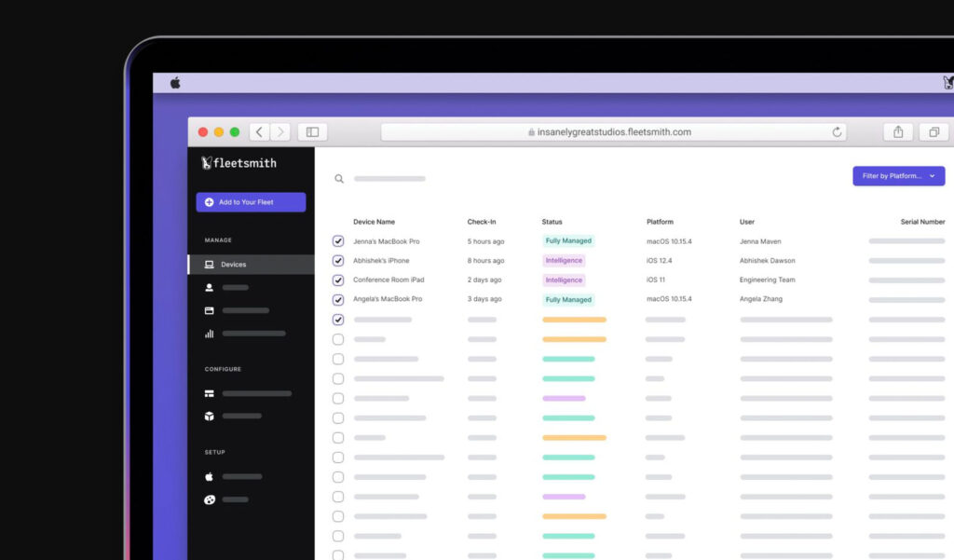Sort by the Check-In column header
Viewport: 954px width, 560px height.
[x=482, y=222]
